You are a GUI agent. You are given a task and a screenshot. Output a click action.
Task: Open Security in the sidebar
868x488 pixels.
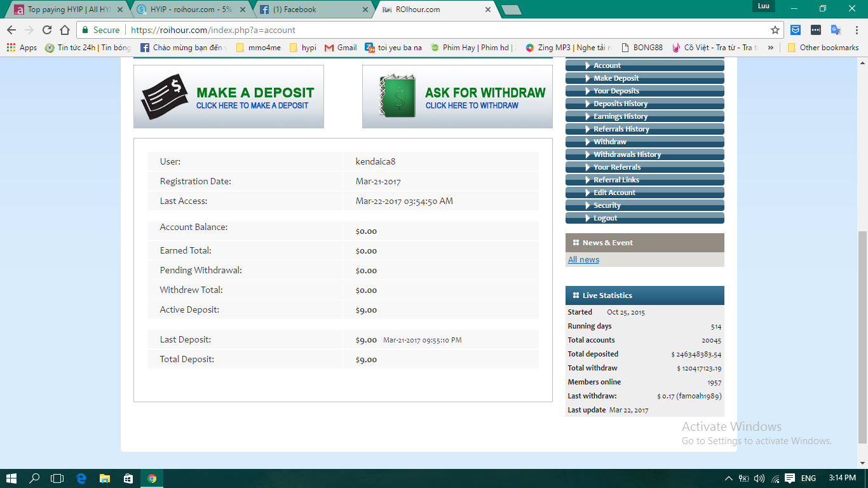click(x=645, y=205)
